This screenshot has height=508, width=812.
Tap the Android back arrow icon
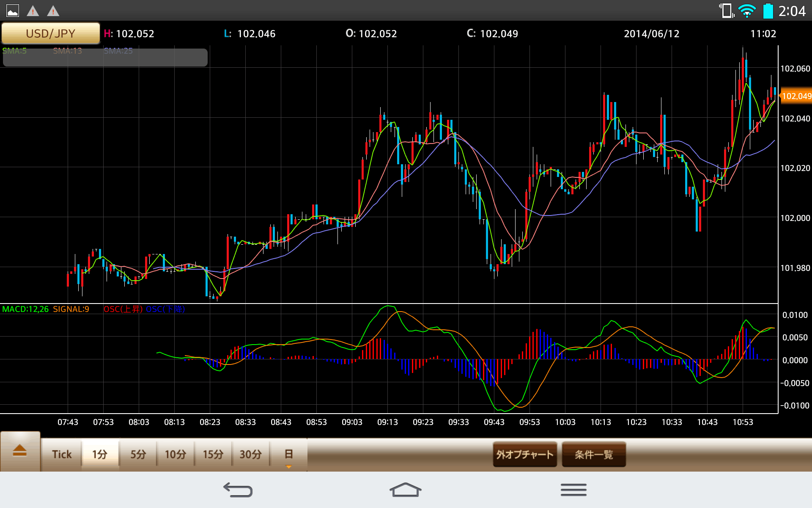238,490
